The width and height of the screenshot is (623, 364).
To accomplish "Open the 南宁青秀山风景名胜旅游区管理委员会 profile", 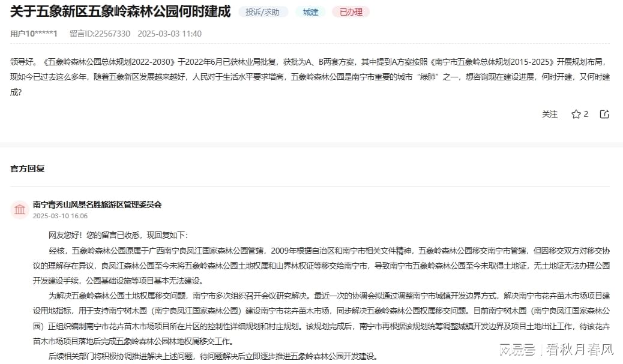I will [x=97, y=204].
